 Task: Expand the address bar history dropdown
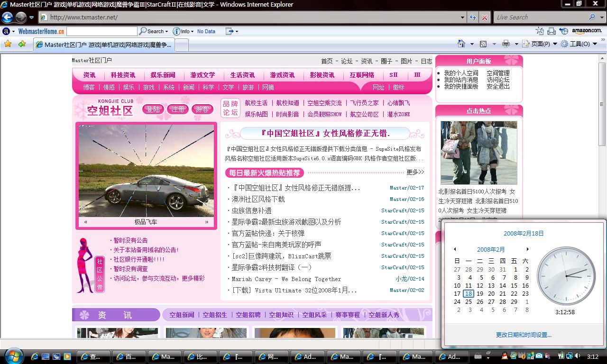click(463, 18)
